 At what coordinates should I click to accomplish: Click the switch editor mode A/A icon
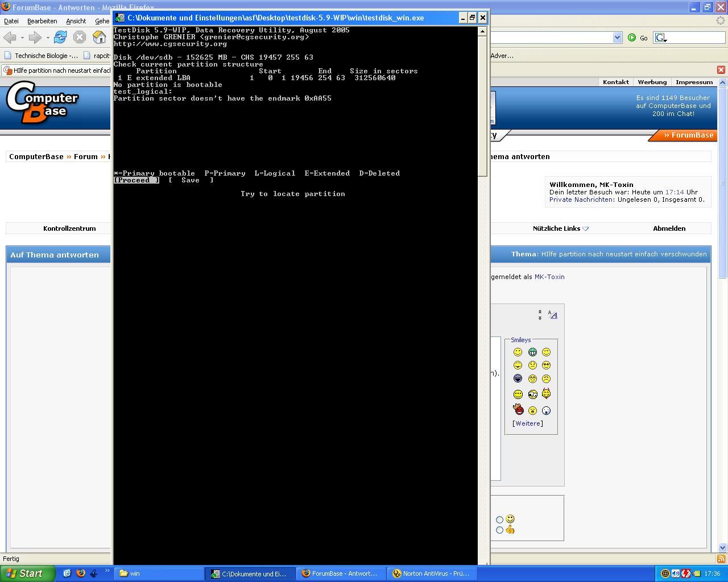pyautogui.click(x=553, y=315)
